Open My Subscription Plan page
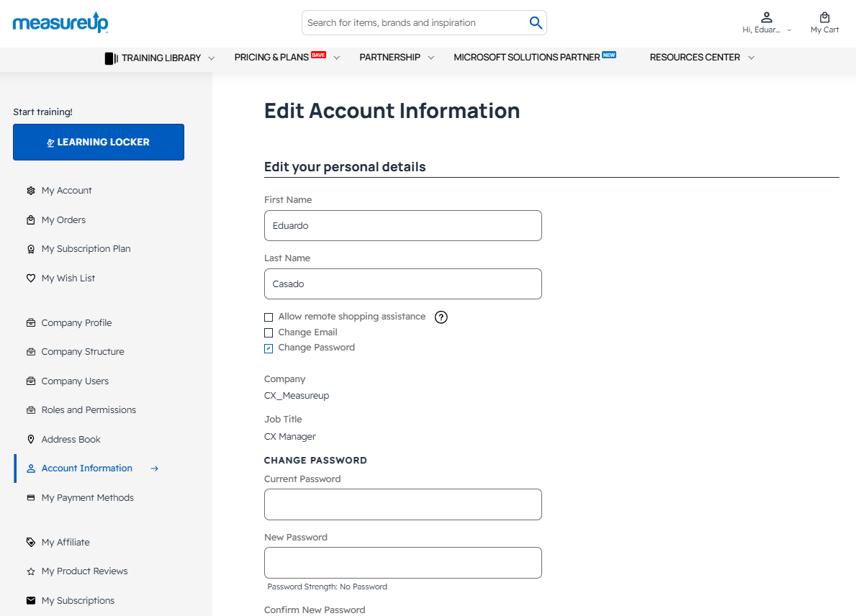This screenshot has height=616, width=856. 86,249
